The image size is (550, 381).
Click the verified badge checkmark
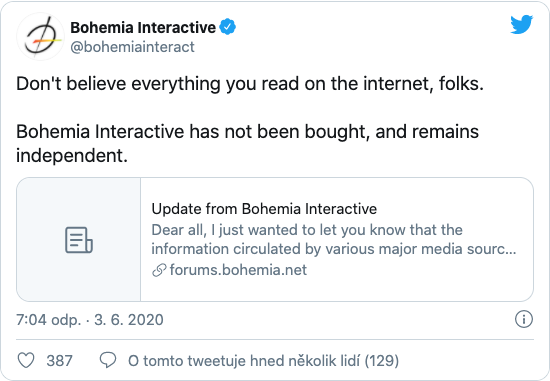228,27
